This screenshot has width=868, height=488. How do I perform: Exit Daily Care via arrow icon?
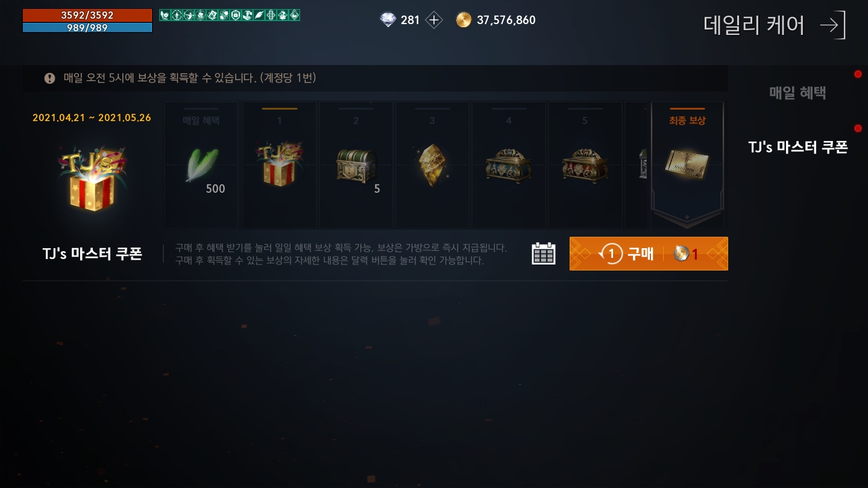tap(833, 25)
